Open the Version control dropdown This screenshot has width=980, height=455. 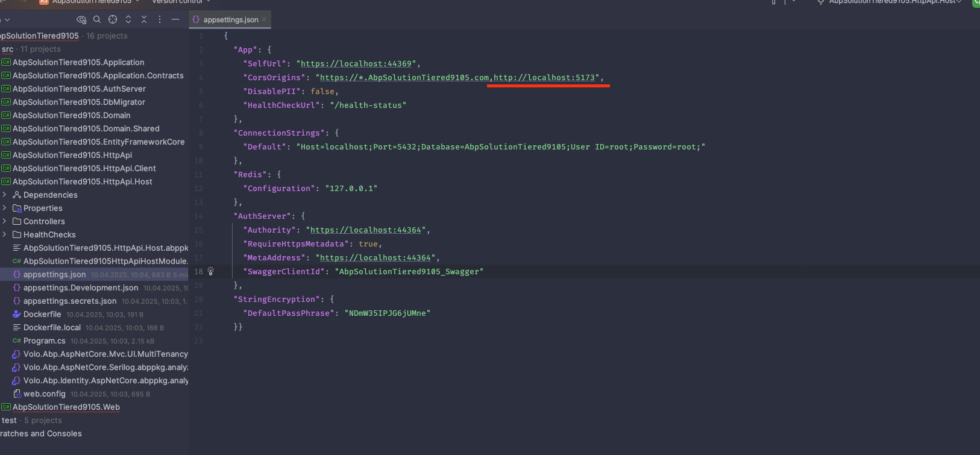pyautogui.click(x=181, y=2)
